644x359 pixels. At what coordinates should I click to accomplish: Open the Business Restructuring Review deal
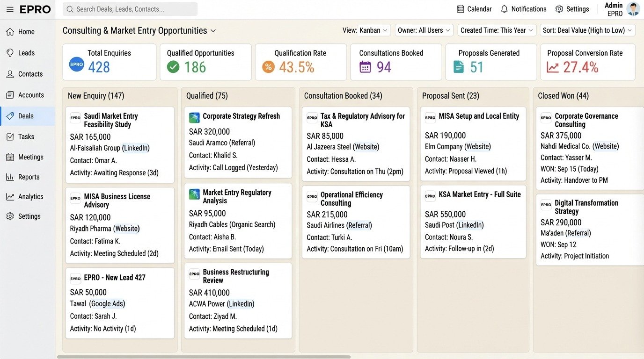[238, 301]
